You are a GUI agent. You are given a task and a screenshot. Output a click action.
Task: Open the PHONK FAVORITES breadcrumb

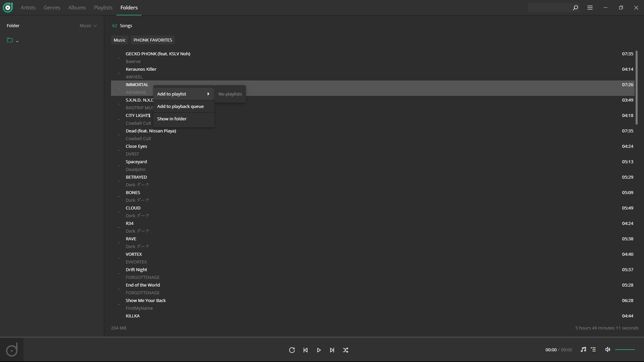[153, 40]
